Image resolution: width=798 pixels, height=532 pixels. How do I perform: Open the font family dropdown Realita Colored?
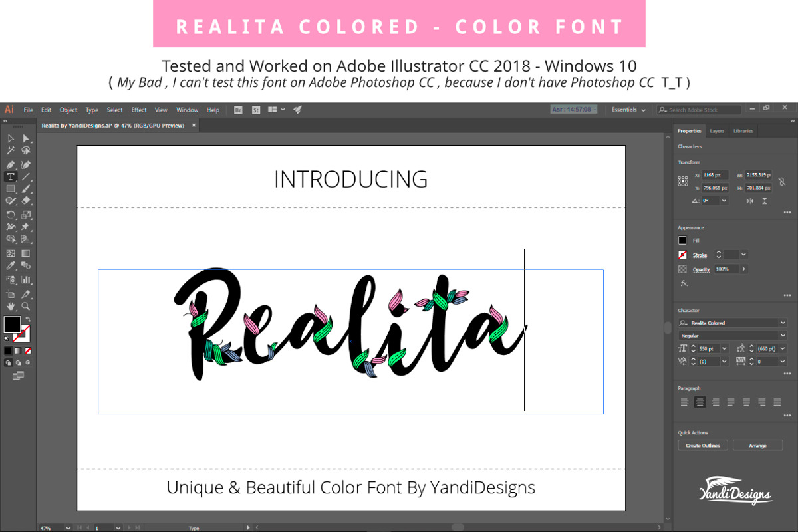783,323
